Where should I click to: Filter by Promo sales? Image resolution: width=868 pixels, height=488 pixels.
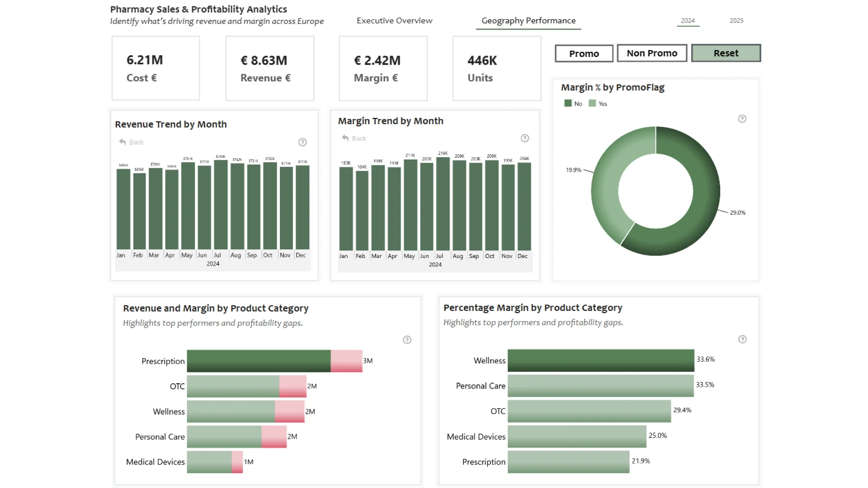[x=584, y=53]
